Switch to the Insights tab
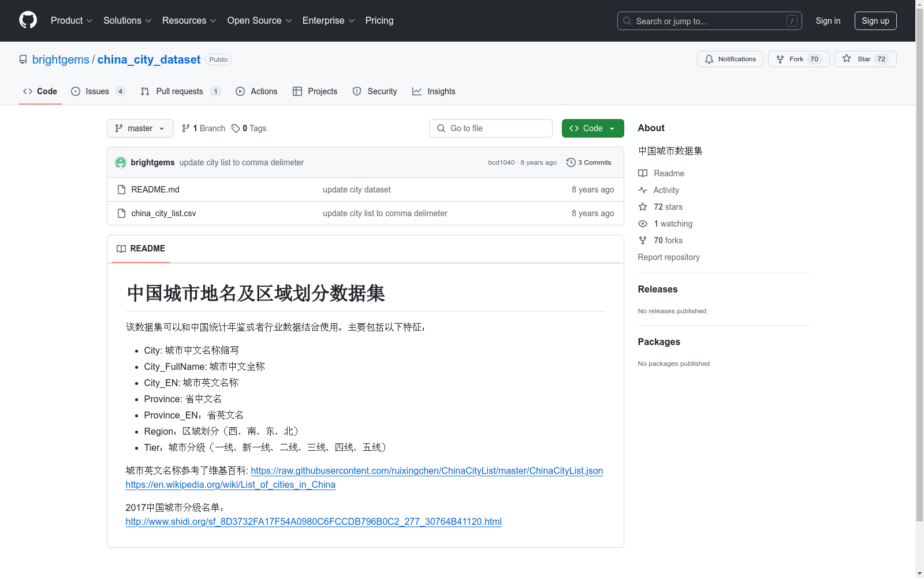This screenshot has height=578, width=924. (x=434, y=91)
